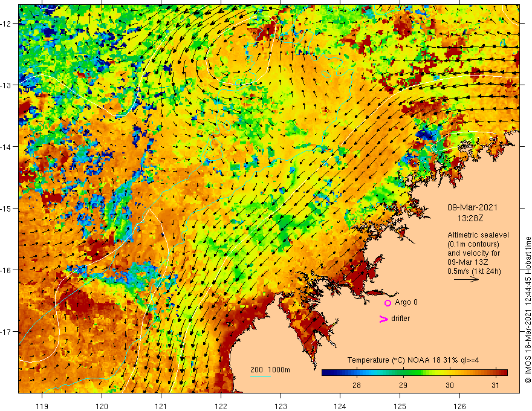
Task: Click 'and velocity for' legend line
Action: click(473, 253)
